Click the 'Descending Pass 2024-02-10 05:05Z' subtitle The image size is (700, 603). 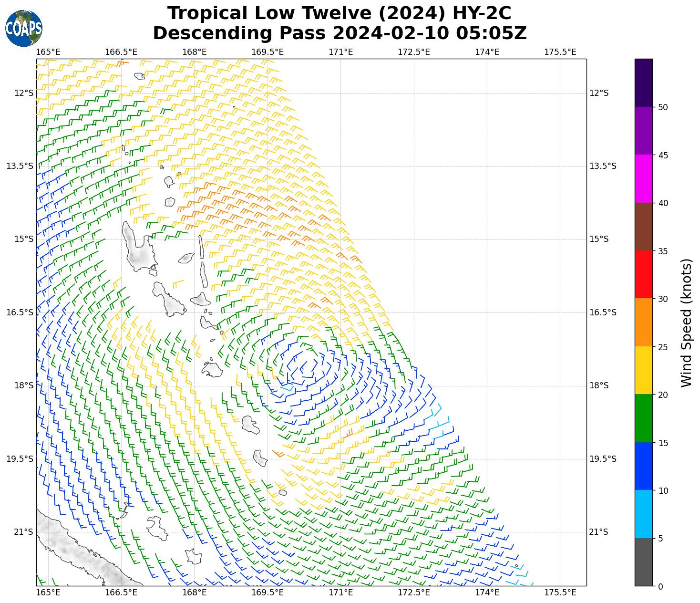pyautogui.click(x=340, y=33)
